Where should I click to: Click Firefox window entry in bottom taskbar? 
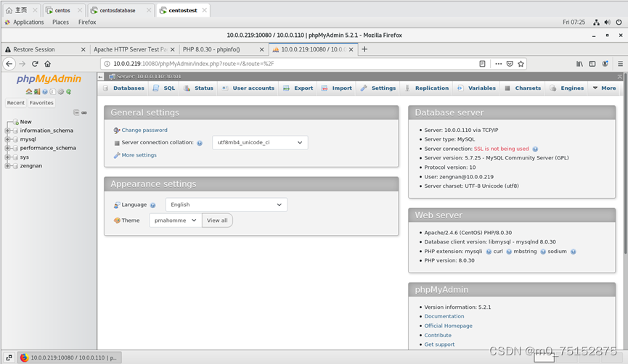coord(69,357)
